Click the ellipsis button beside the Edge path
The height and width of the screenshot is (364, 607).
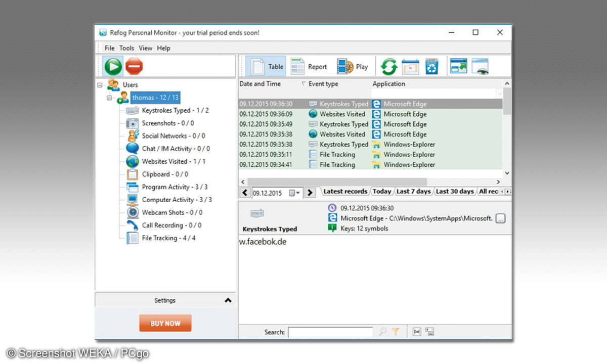point(500,218)
